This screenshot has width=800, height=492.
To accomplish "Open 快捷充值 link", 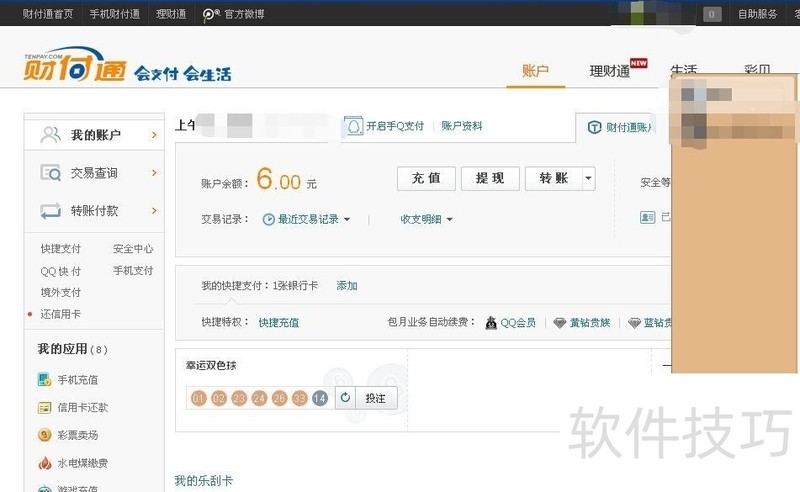I will (279, 323).
